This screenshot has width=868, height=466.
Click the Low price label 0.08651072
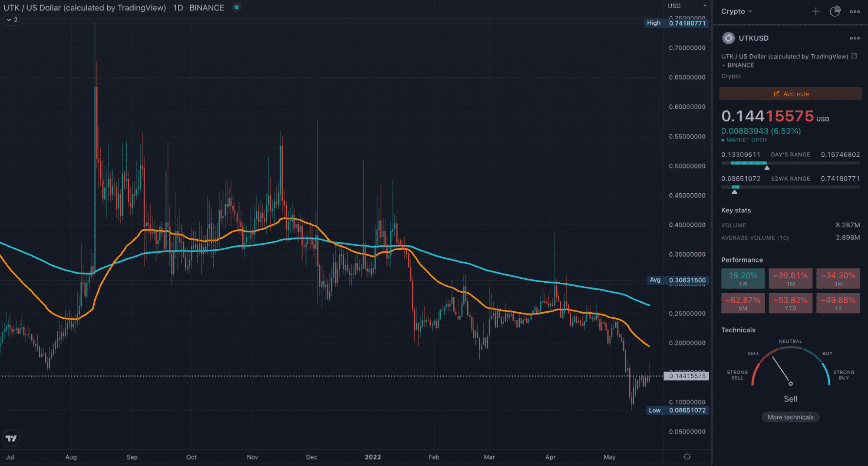[677, 410]
